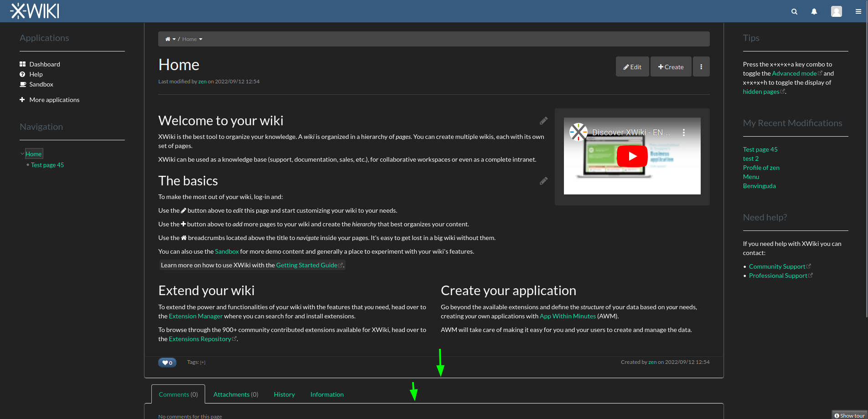Open Profile of zen link

pos(761,168)
